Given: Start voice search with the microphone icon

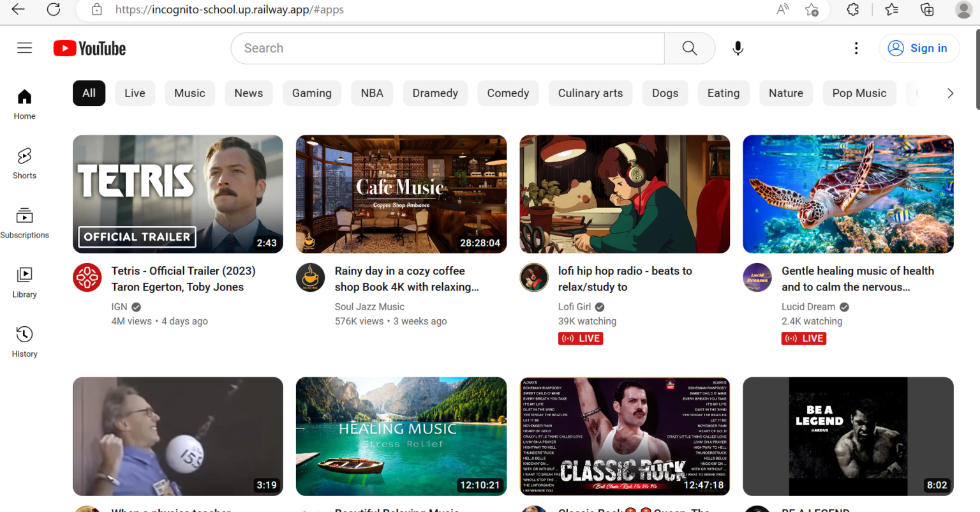Looking at the screenshot, I should pyautogui.click(x=738, y=48).
